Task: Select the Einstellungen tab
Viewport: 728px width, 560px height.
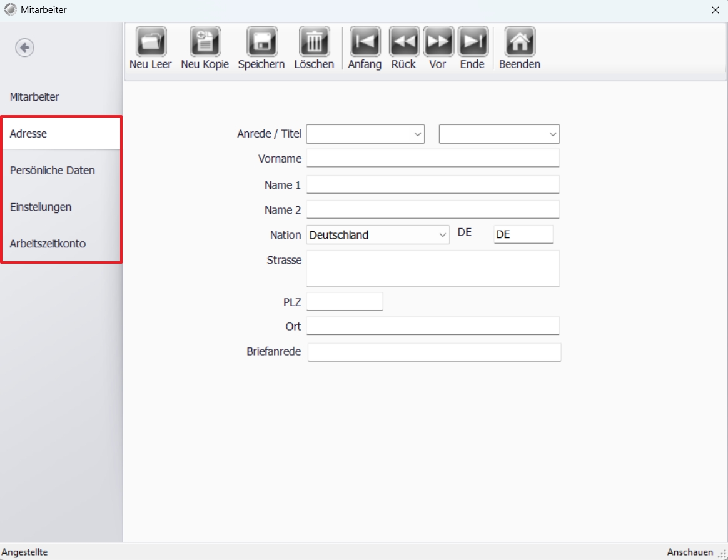Action: tap(41, 207)
